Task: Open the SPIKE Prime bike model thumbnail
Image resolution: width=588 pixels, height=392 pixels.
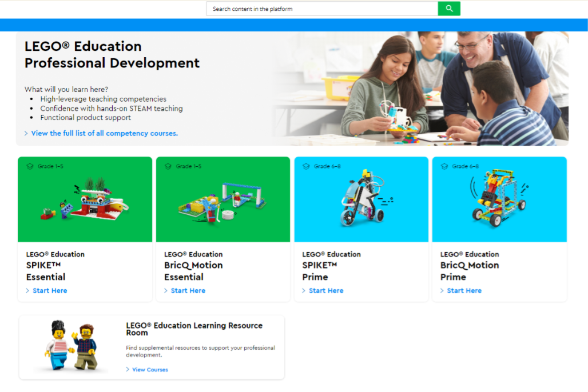Action: [x=361, y=199]
